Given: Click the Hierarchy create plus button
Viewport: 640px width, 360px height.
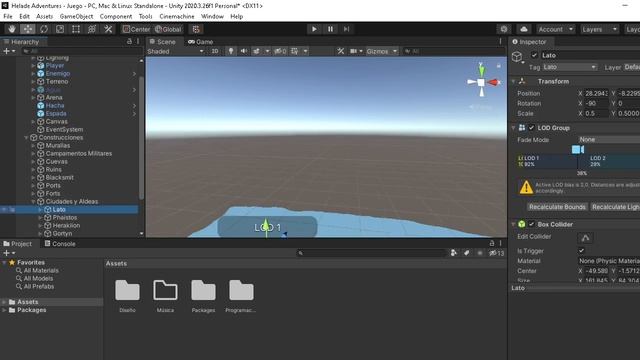Looking at the screenshot, I should 6,51.
